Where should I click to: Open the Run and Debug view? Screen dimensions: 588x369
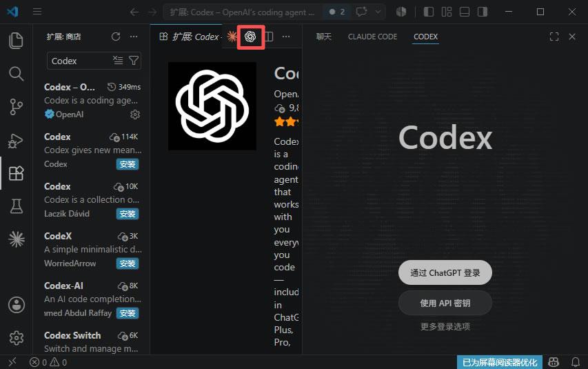pos(16,141)
